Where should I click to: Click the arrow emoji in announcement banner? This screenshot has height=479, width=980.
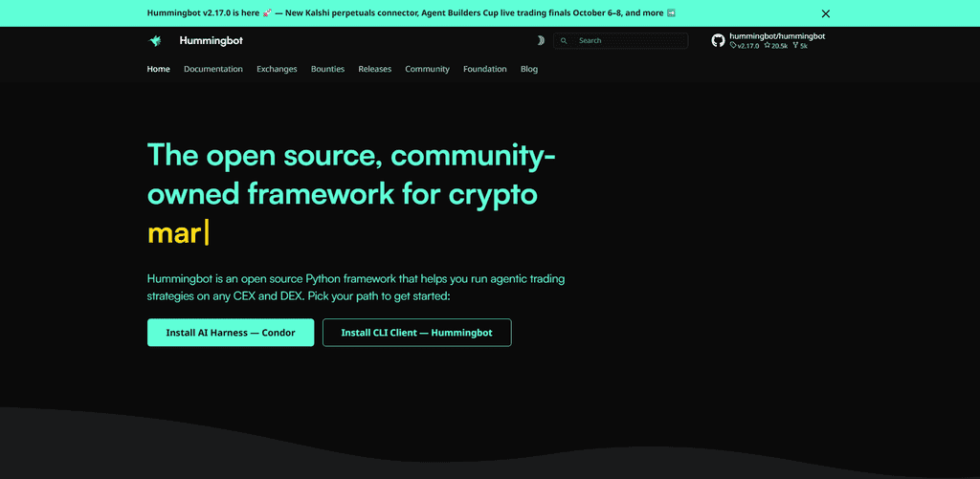point(671,13)
